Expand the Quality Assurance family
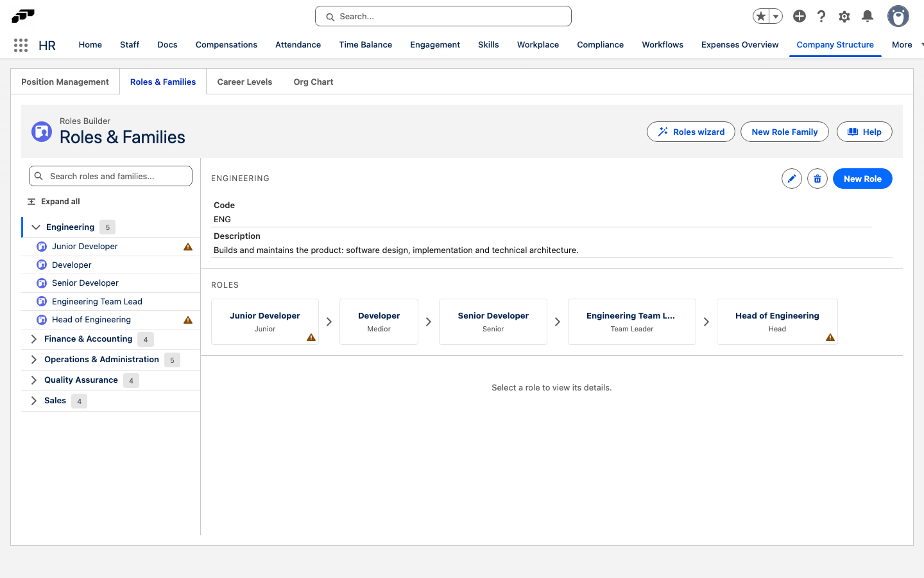 coord(34,380)
